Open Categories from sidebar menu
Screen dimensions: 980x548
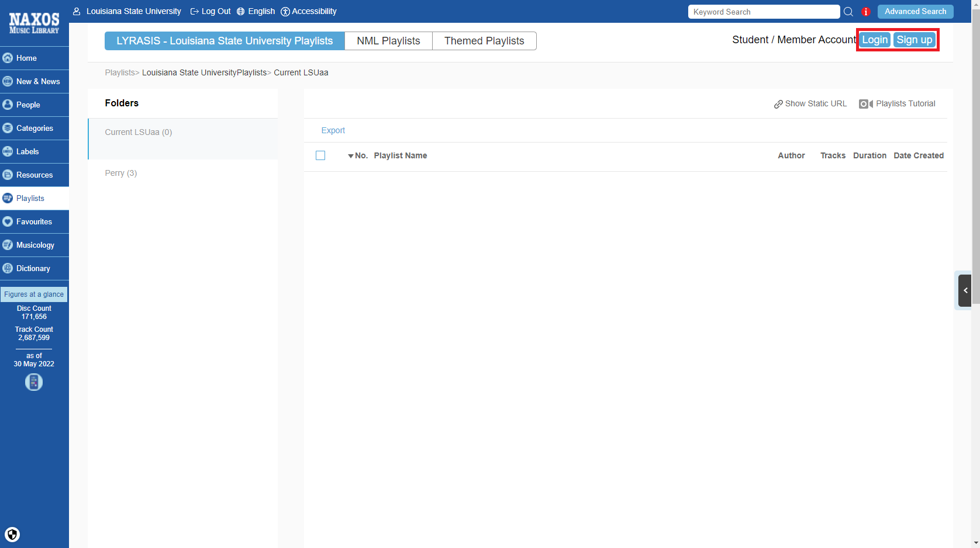click(34, 128)
